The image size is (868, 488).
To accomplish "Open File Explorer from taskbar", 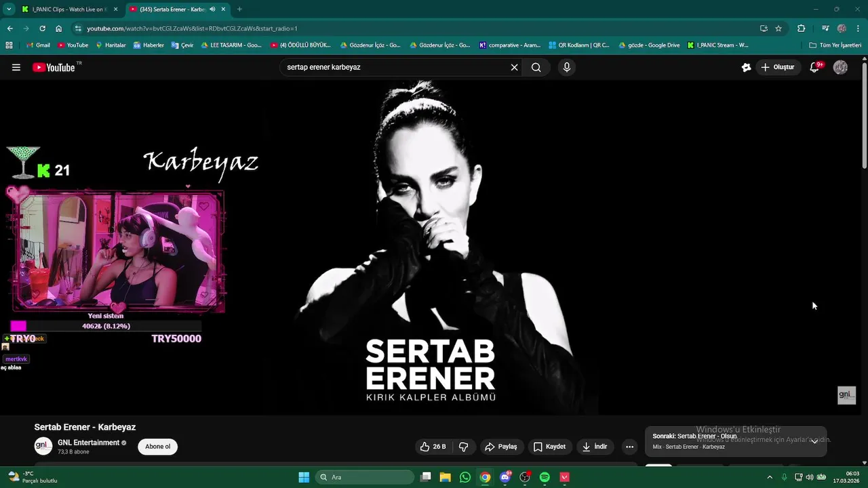I will click(x=445, y=477).
